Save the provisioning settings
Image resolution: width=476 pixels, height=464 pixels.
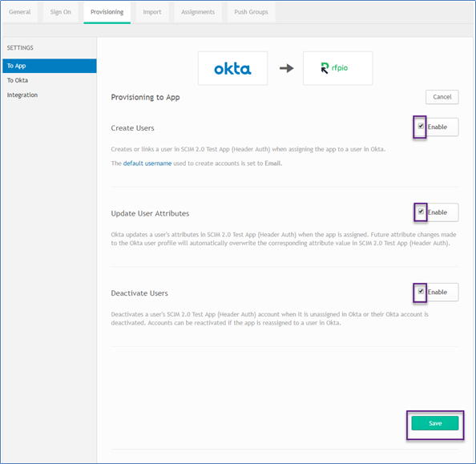pyautogui.click(x=434, y=423)
